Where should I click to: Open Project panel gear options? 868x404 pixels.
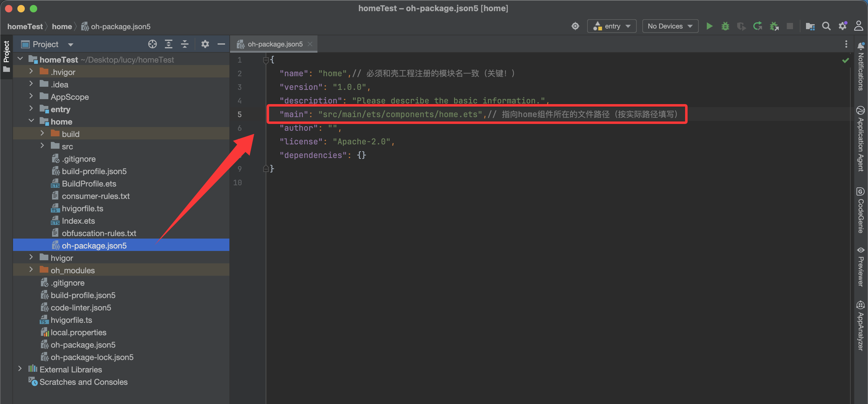point(205,44)
